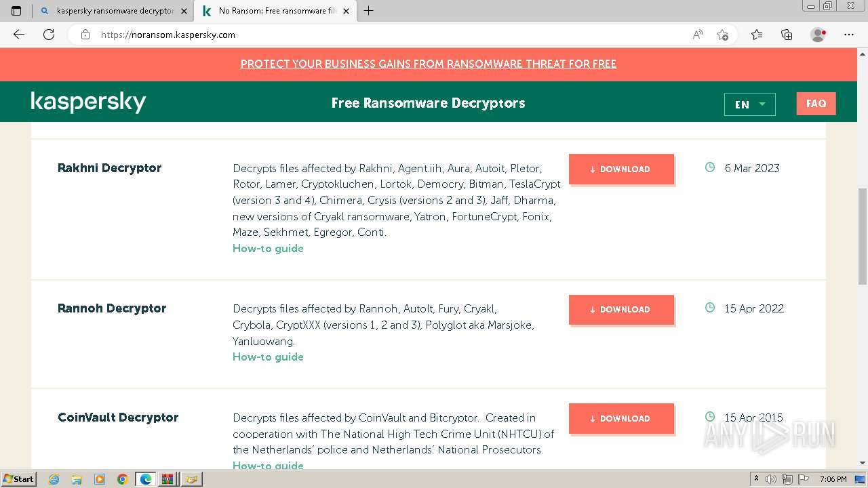Close the kaspersky ransomware decryptor tab
The image size is (868, 488).
(x=184, y=11)
